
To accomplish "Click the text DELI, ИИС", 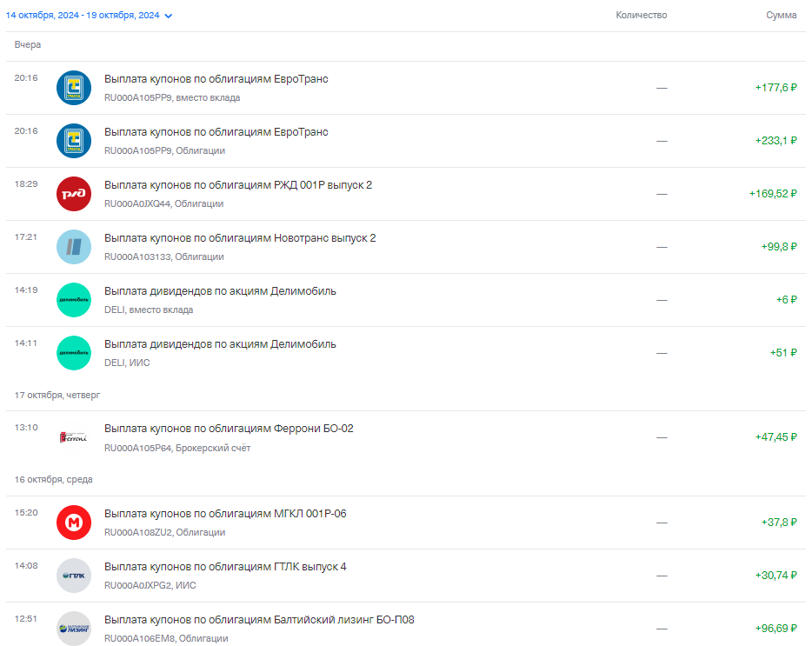I will (127, 363).
